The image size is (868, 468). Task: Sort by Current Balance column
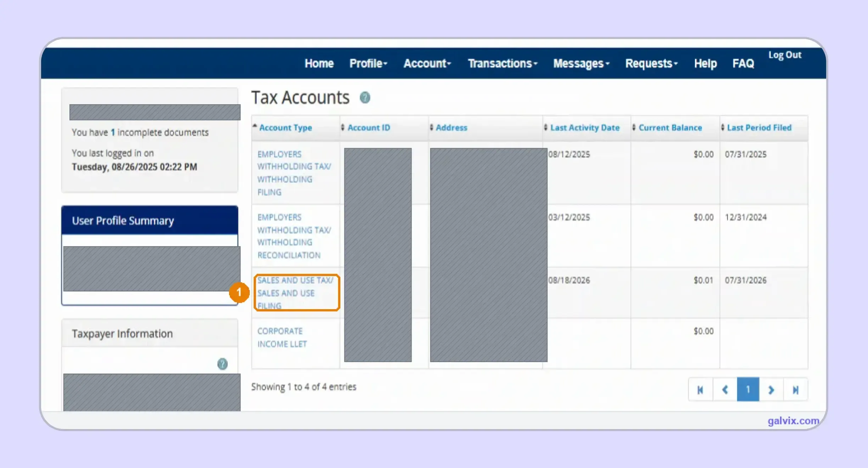(x=670, y=128)
